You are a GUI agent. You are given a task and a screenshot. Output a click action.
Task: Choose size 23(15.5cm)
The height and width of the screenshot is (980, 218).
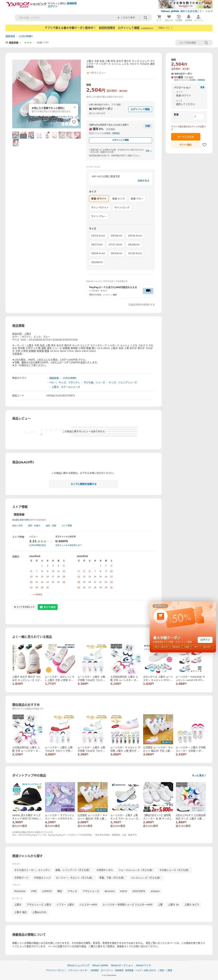point(98,235)
